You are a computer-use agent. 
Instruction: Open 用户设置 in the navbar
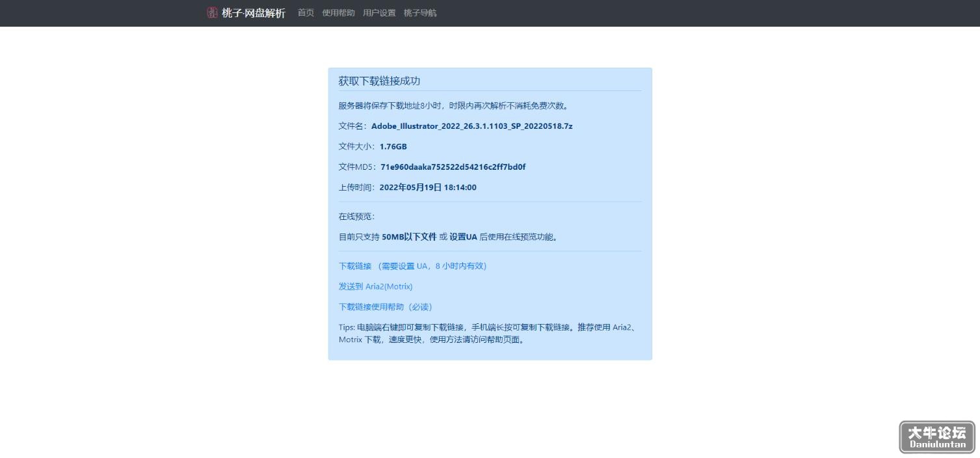tap(379, 13)
